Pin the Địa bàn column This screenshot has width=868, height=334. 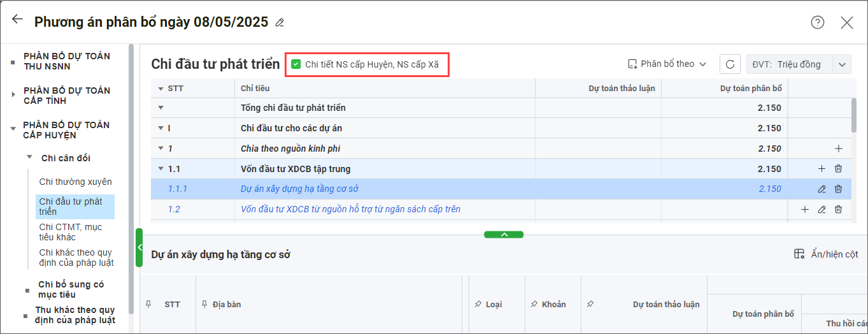click(x=204, y=304)
